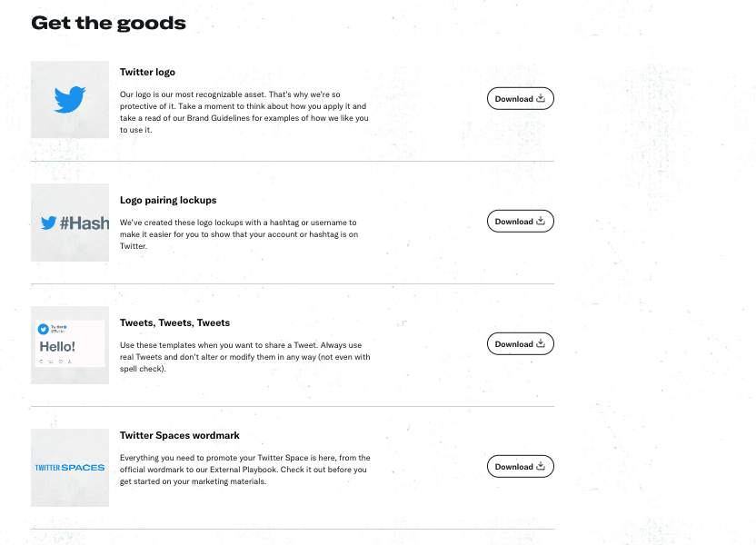Download the Logo pairing lockups
This screenshot has height=545, width=756.
point(521,221)
